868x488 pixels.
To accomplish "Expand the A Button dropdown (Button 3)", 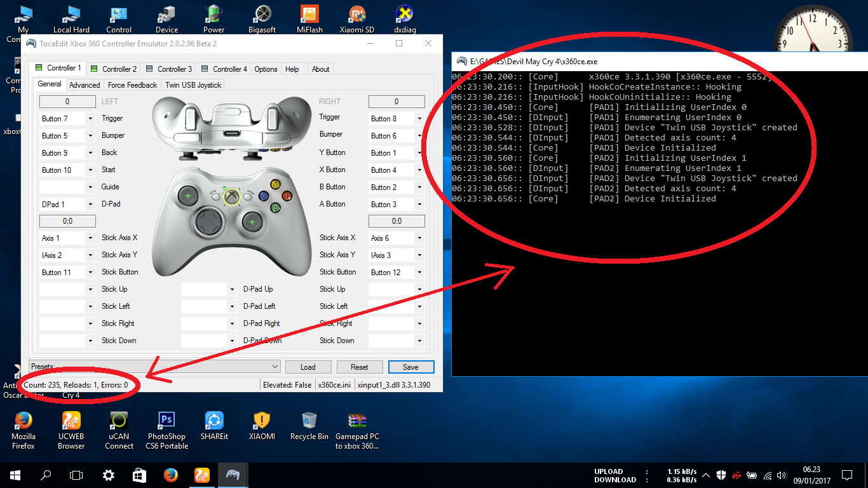I will (419, 205).
